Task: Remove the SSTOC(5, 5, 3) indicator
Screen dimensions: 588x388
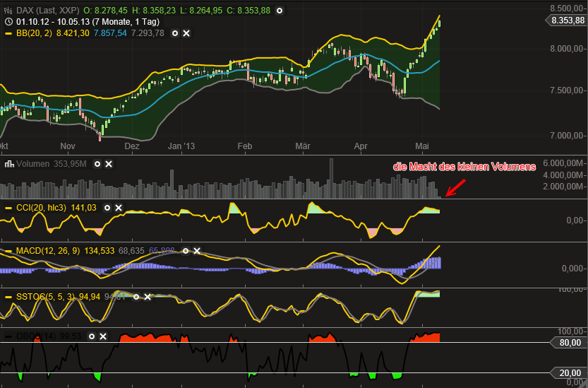Action: coord(148,297)
